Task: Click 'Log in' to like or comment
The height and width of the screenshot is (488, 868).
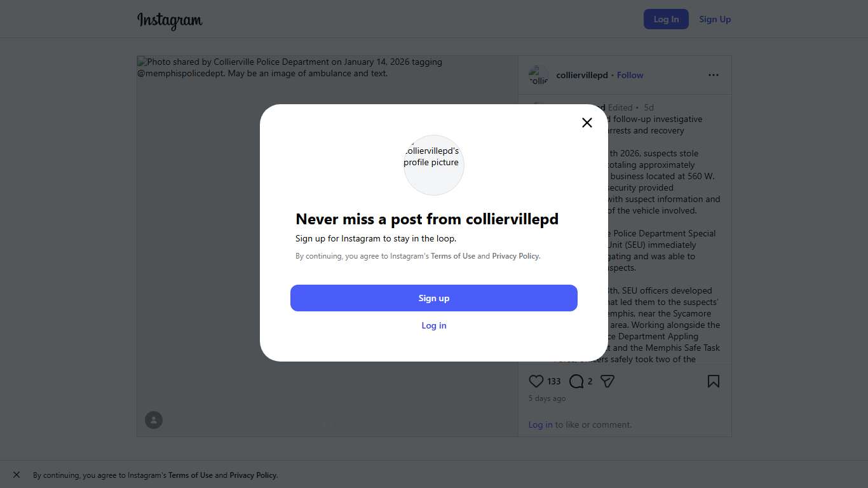Action: [540, 424]
